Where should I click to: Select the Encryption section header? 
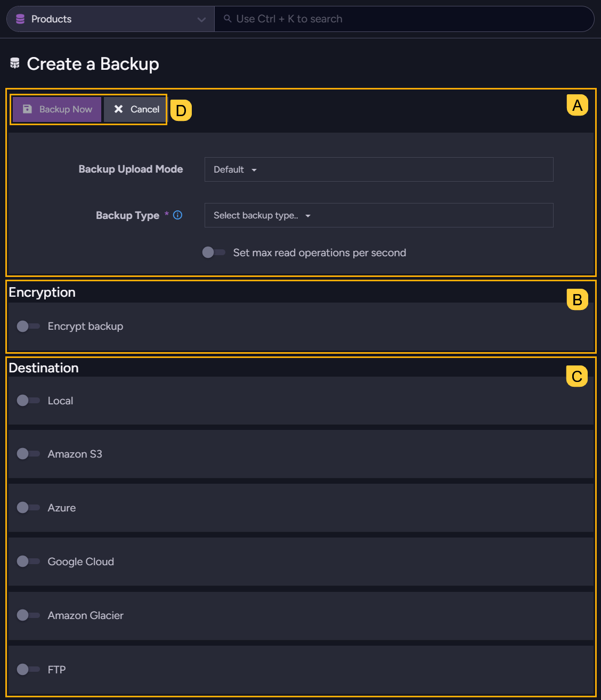pyautogui.click(x=42, y=292)
